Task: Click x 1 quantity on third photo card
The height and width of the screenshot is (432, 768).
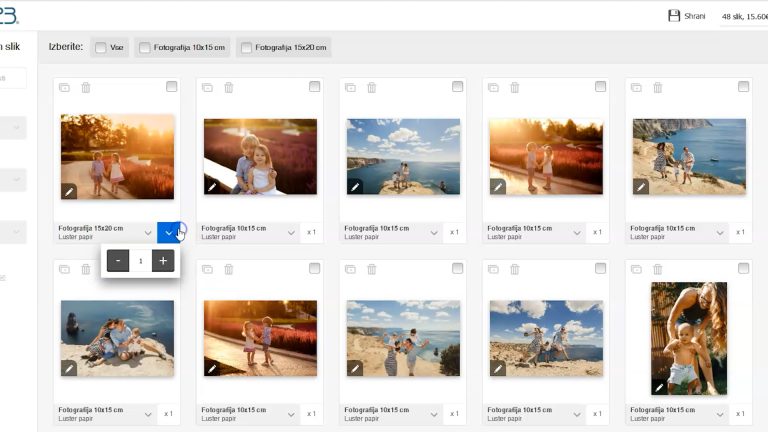Action: pos(454,232)
